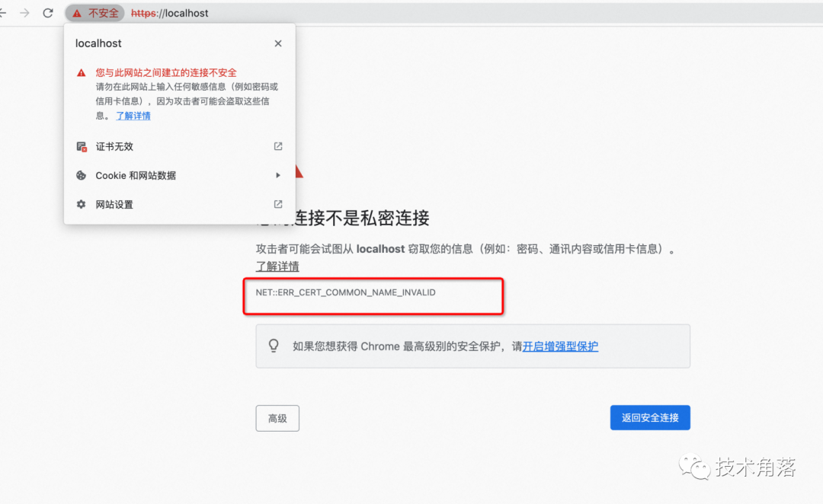
Task: Click the 不安全 warning badge in address bar
Action: coord(94,13)
